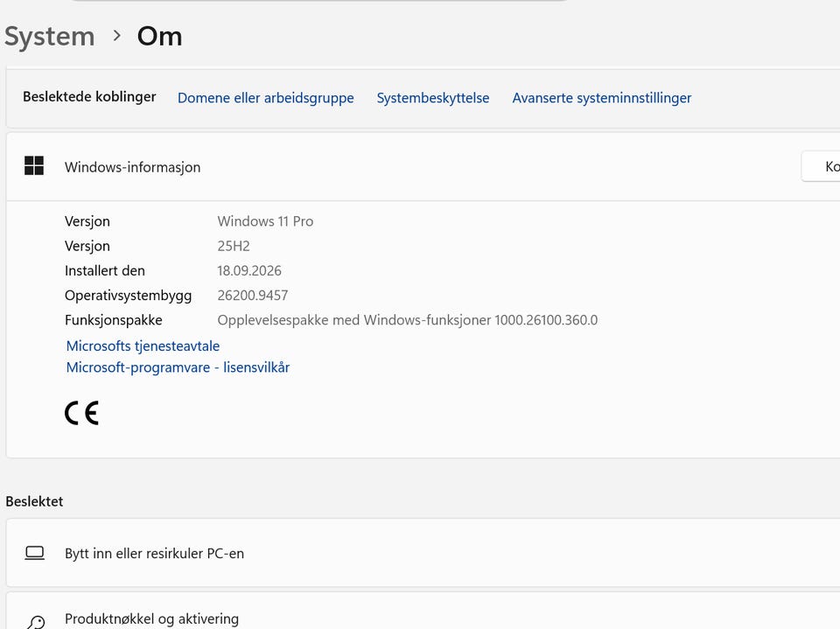Open Avanserte systeminnstillinger link
Viewport: 840px width, 629px height.
pyautogui.click(x=602, y=98)
